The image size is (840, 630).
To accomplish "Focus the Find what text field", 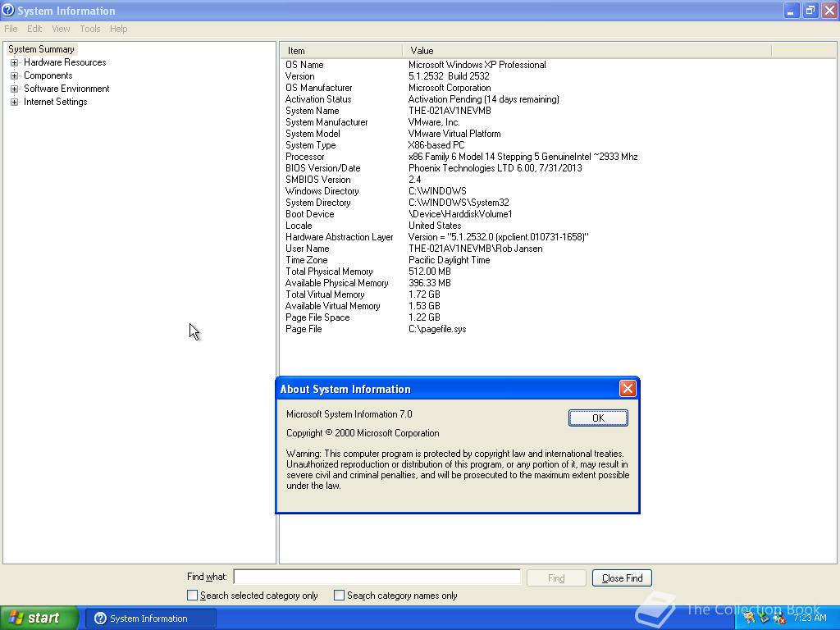I will [377, 577].
